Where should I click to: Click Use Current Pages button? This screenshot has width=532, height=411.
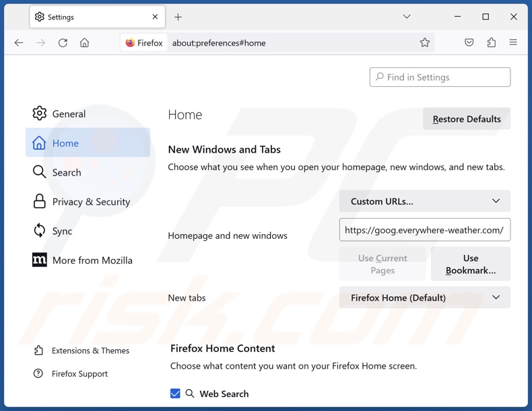383,264
